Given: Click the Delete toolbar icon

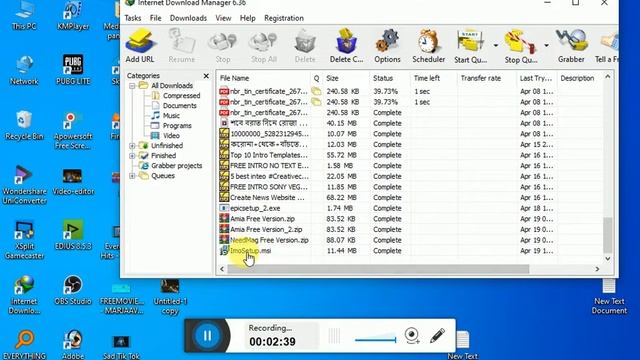Looking at the screenshot, I should pyautogui.click(x=305, y=46).
